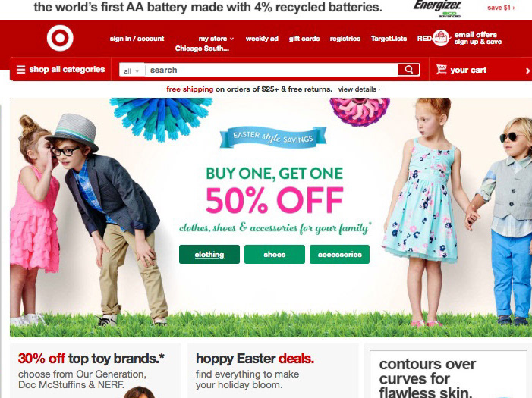This screenshot has height=398, width=532.
Task: Click the view details shipping link
Action: click(x=359, y=89)
